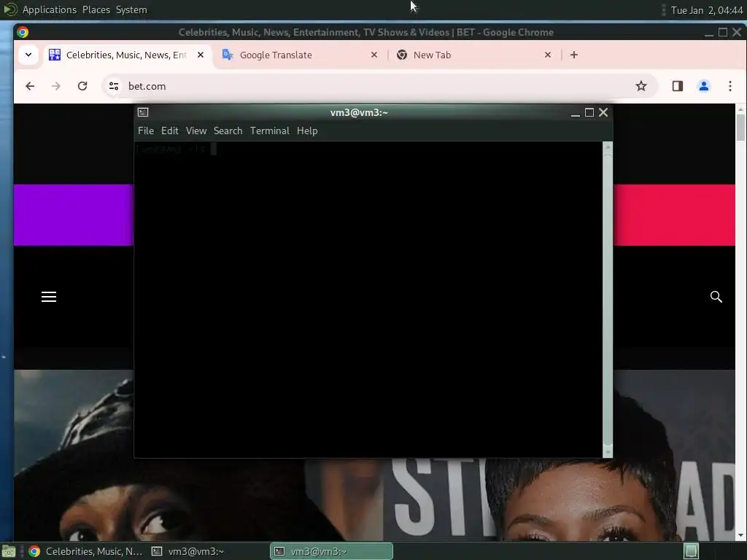Image resolution: width=747 pixels, height=560 pixels.
Task: Open the terminal Edit menu
Action: coord(169,131)
